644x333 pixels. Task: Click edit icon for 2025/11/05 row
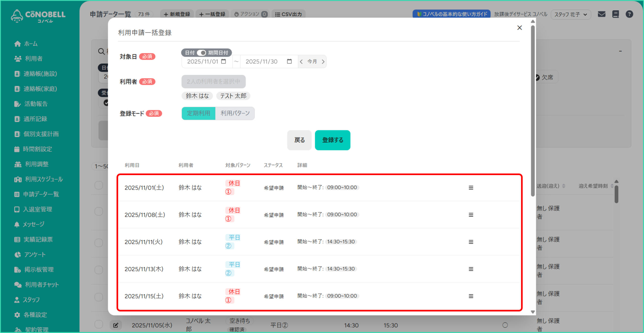[116, 325]
